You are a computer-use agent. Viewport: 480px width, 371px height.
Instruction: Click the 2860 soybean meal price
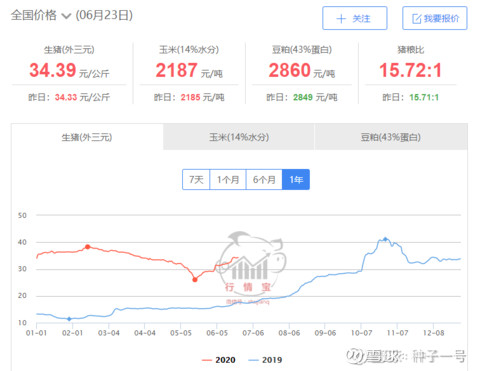click(289, 70)
